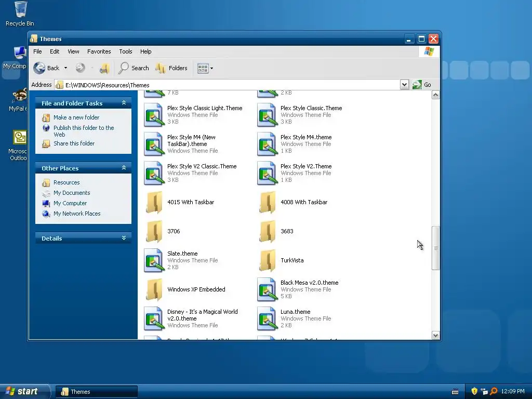This screenshot has width=532, height=399.
Task: Expand the Address bar dropdown arrow
Action: (x=404, y=85)
